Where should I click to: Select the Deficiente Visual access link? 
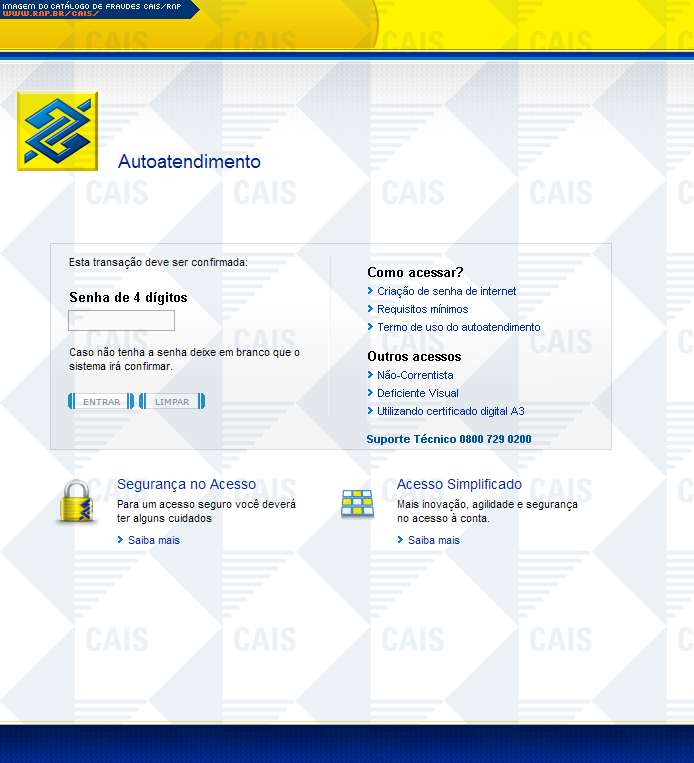click(417, 393)
